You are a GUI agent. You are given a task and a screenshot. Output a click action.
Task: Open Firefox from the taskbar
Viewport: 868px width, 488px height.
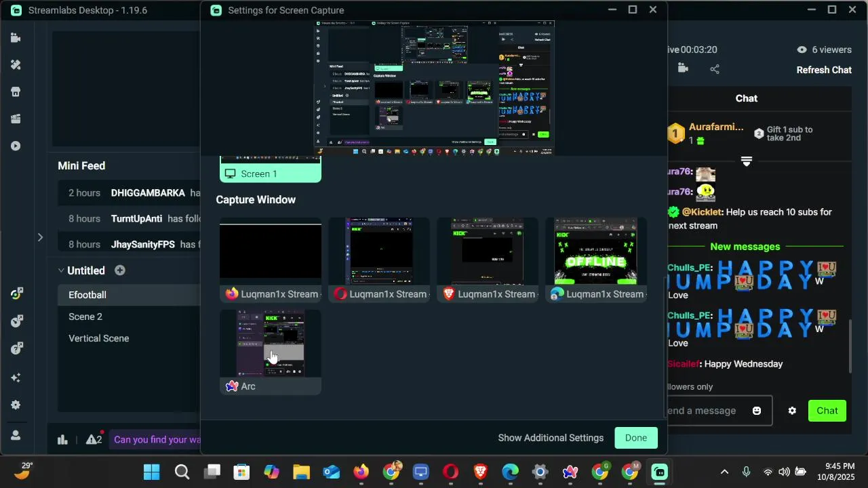click(361, 472)
